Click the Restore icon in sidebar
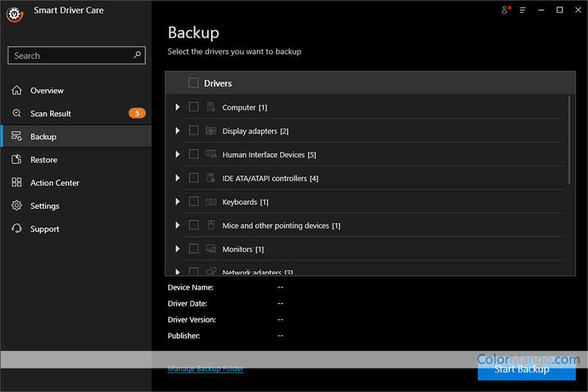588x392 pixels. [x=17, y=160]
